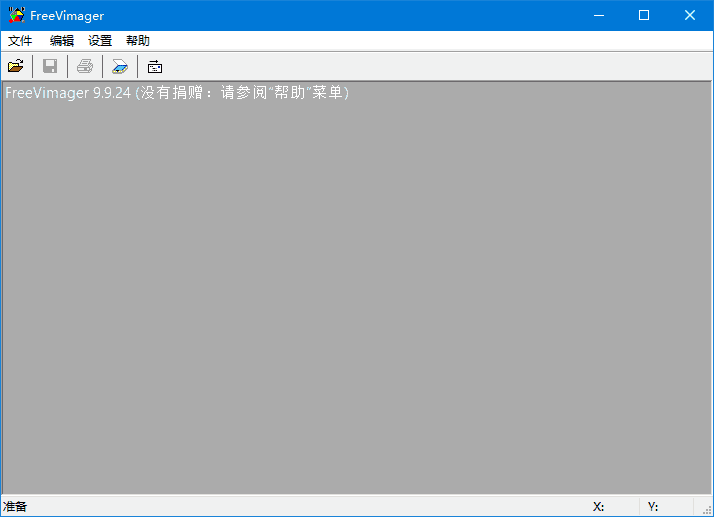Click the Open file folder icon
Screen dimensions: 714x517
[x=15, y=67]
